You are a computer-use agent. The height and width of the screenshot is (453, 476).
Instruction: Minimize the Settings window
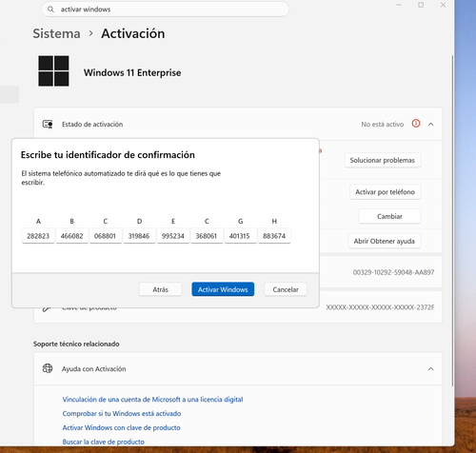[399, 5]
